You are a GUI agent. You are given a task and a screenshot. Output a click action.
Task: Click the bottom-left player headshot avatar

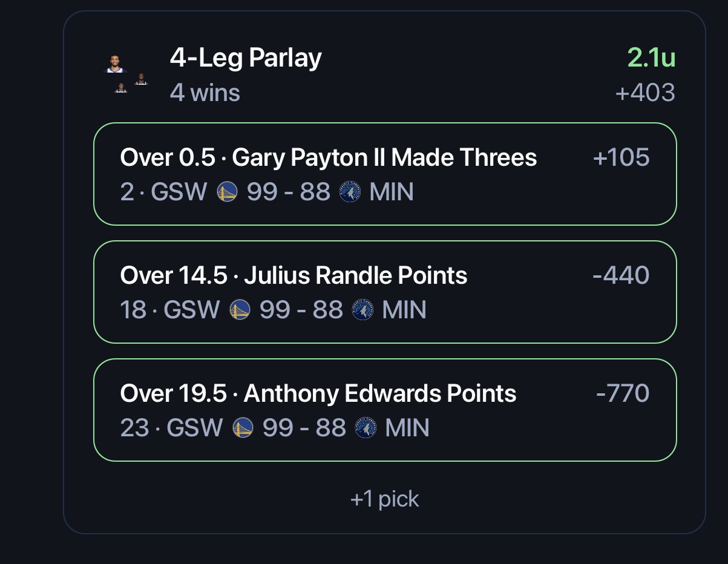(121, 88)
